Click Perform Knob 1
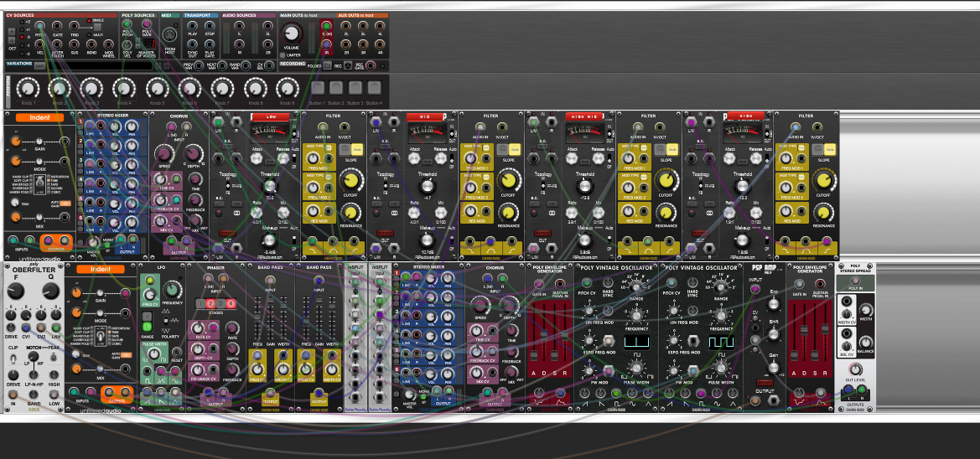 coord(29,88)
